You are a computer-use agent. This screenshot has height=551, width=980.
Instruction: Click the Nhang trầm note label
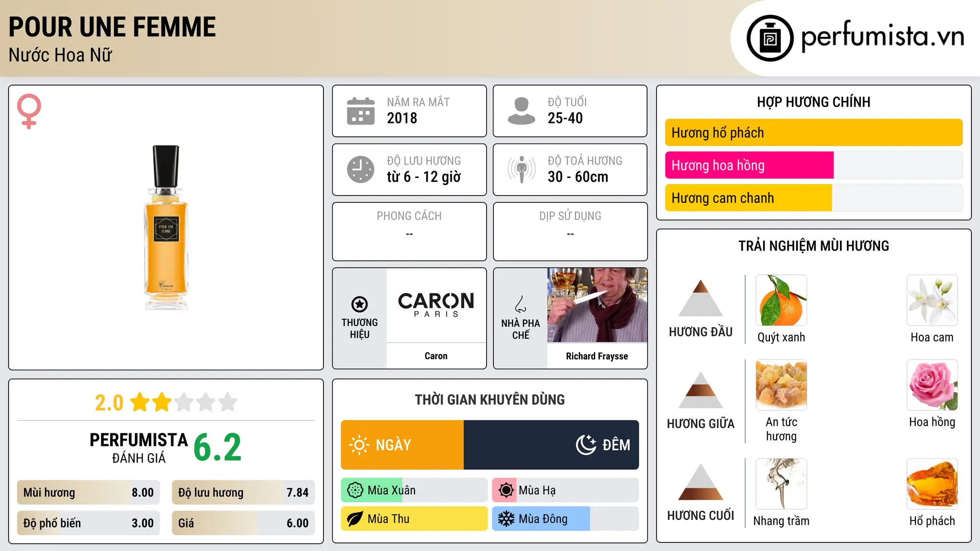pos(781,521)
